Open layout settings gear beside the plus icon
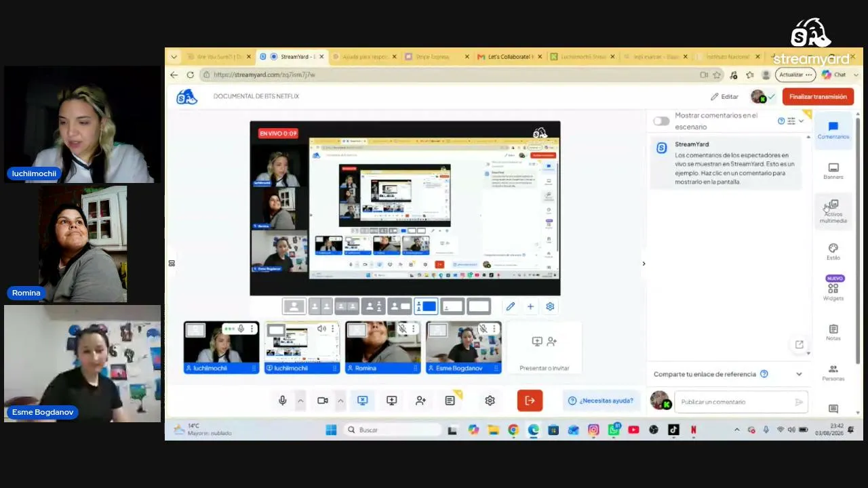 (x=550, y=306)
